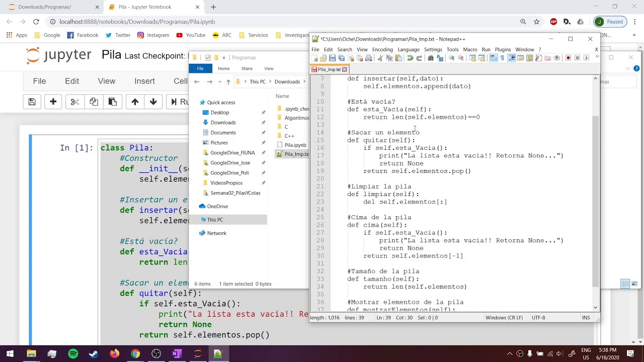Open the Encoding menu in Notepad++
Screen dimensions: 644x362
(382, 49)
